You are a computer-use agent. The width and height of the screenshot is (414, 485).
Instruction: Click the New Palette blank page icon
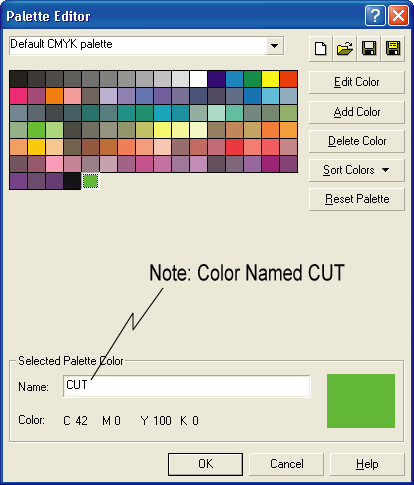pyautogui.click(x=321, y=49)
